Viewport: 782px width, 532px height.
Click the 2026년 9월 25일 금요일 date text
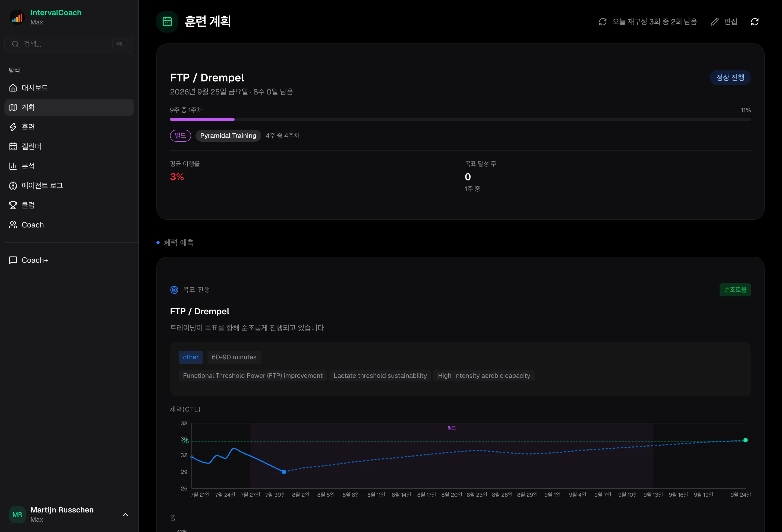tap(209, 92)
